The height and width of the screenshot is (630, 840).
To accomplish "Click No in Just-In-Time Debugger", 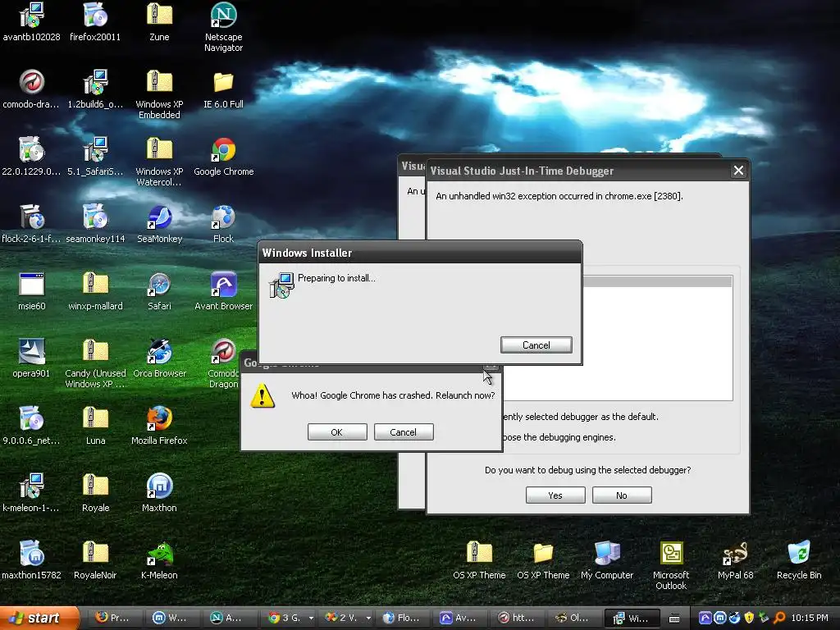I will (x=622, y=495).
